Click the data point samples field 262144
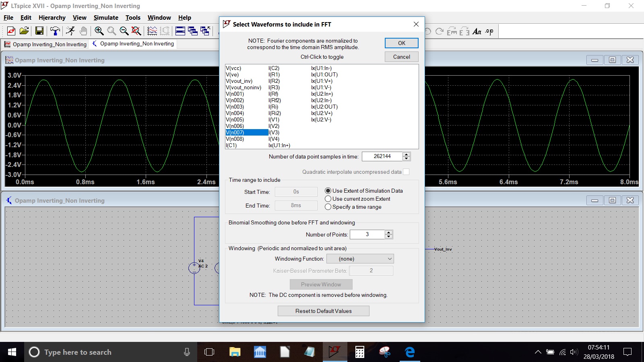The width and height of the screenshot is (644, 362). pyautogui.click(x=382, y=156)
